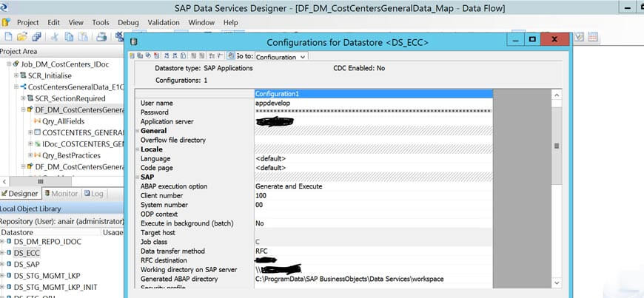Click the Copy toolbar icon
This screenshot has height=298, width=644.
pyautogui.click(x=69, y=37)
